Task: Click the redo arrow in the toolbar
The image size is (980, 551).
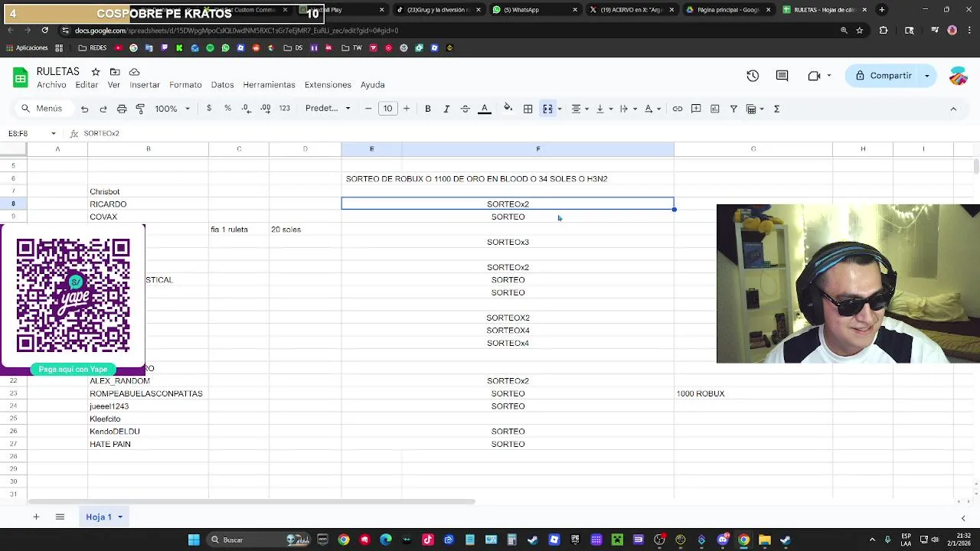Action: point(103,109)
